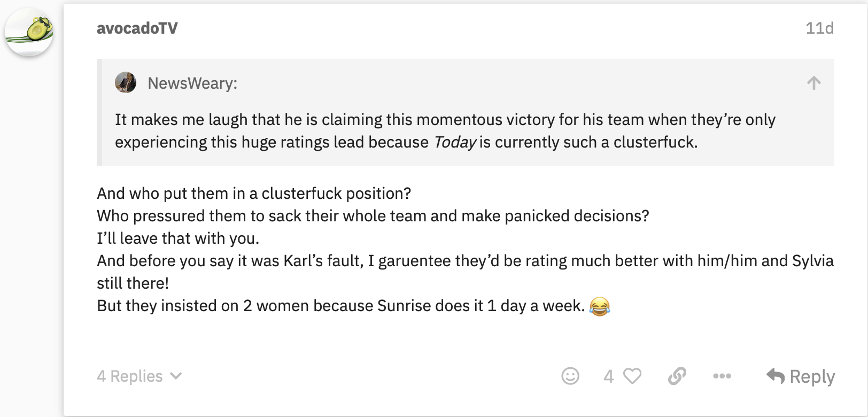
Task: Click the curved reply arrow icon
Action: pos(776,376)
